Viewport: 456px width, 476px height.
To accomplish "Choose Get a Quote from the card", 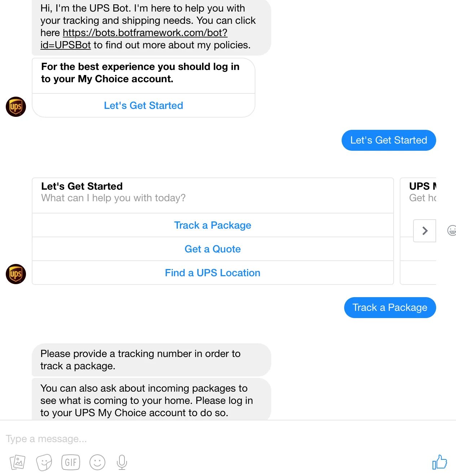I will [x=212, y=249].
